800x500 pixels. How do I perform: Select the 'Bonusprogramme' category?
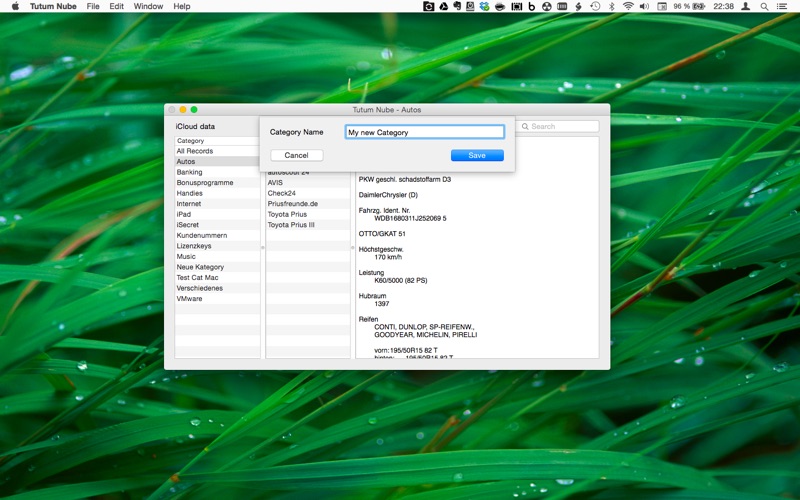tap(217, 183)
